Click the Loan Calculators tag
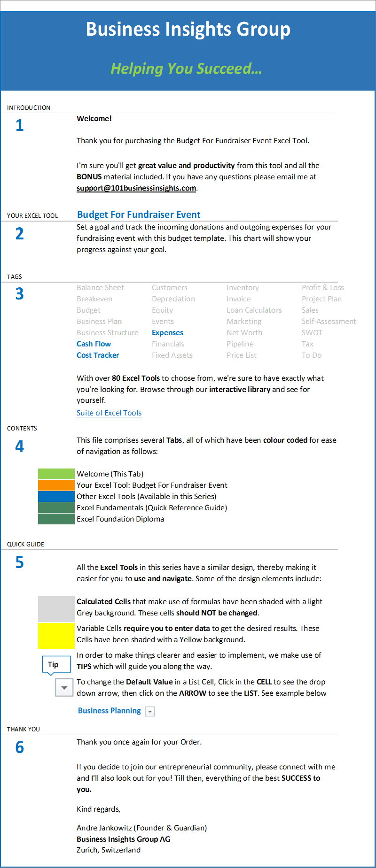 click(254, 310)
